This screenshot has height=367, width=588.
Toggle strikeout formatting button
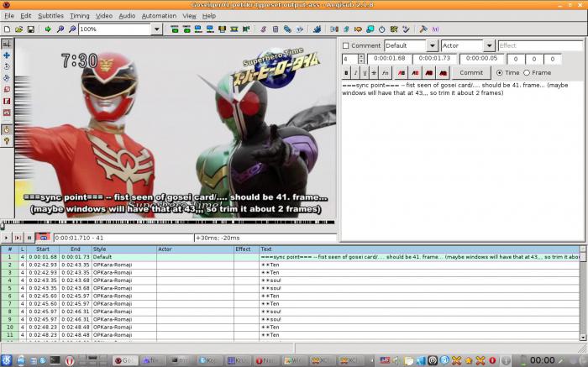click(374, 73)
